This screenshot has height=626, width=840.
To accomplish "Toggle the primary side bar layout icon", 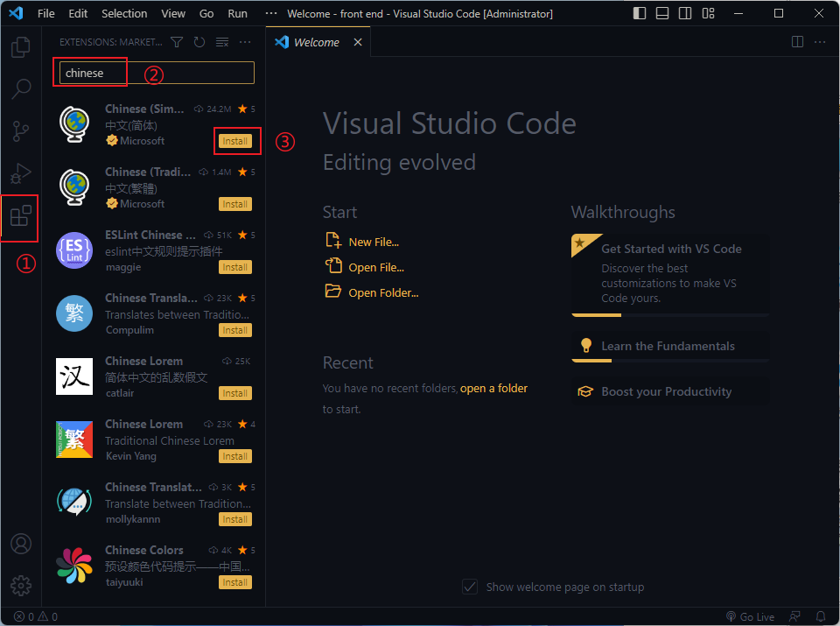I will [x=640, y=13].
